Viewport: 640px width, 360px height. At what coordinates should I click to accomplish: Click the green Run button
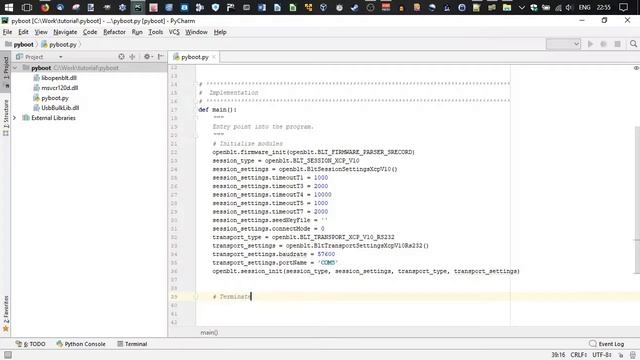click(590, 44)
